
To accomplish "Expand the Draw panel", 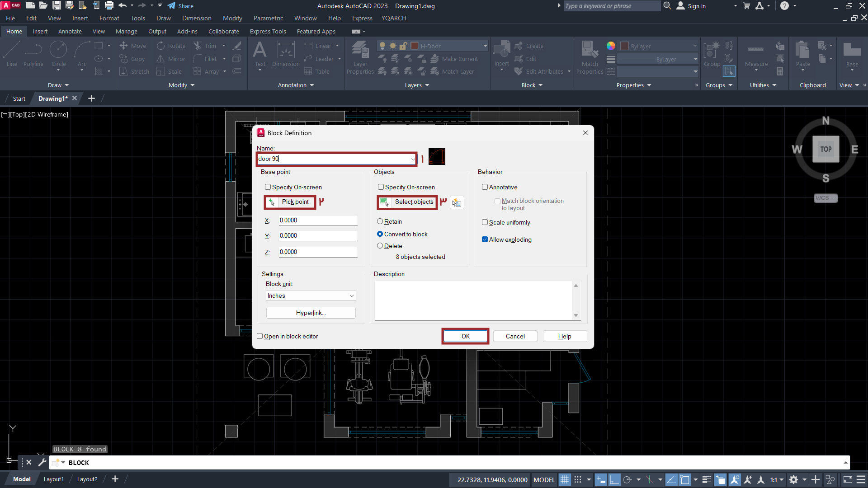I will coord(58,85).
